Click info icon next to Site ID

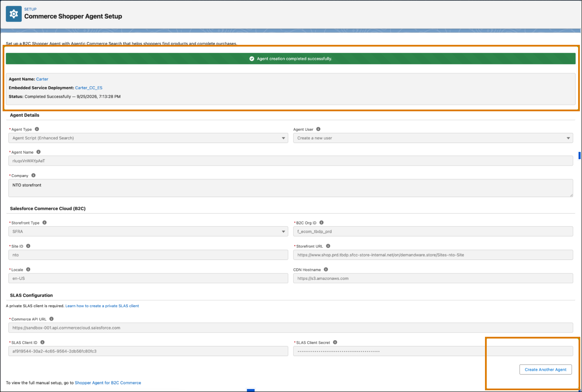coord(28,246)
